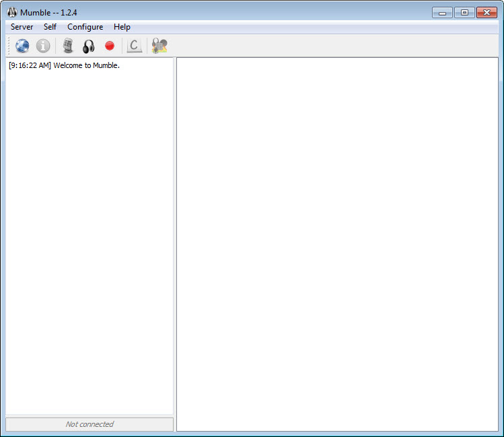
Task: Click the Mumble app icon in title bar
Action: [12, 12]
